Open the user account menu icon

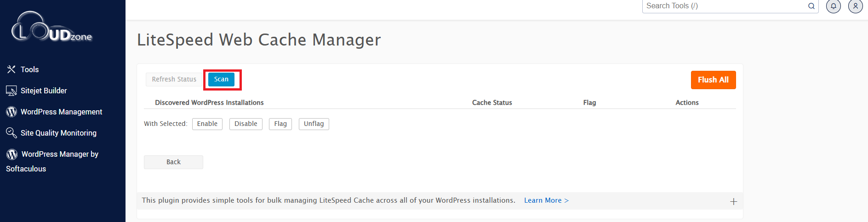(x=856, y=6)
